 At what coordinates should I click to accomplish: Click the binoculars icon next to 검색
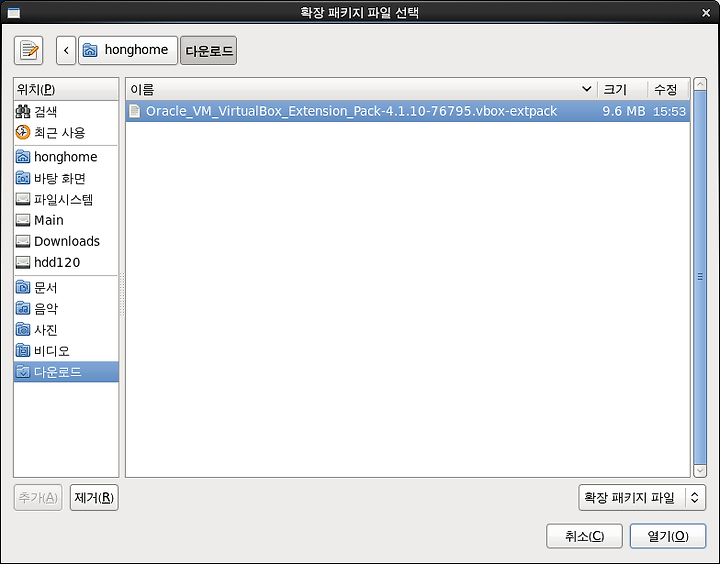tap(23, 111)
